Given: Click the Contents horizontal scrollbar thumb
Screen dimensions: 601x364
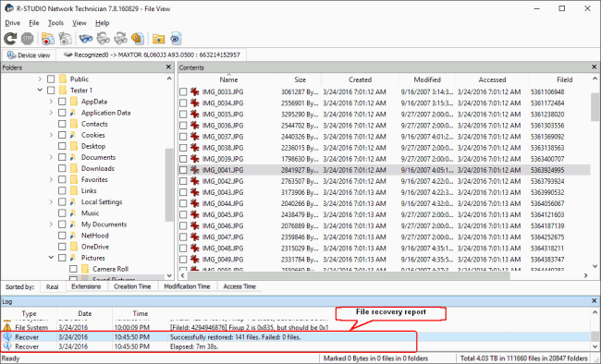Looking at the screenshot, I should point(349,275).
